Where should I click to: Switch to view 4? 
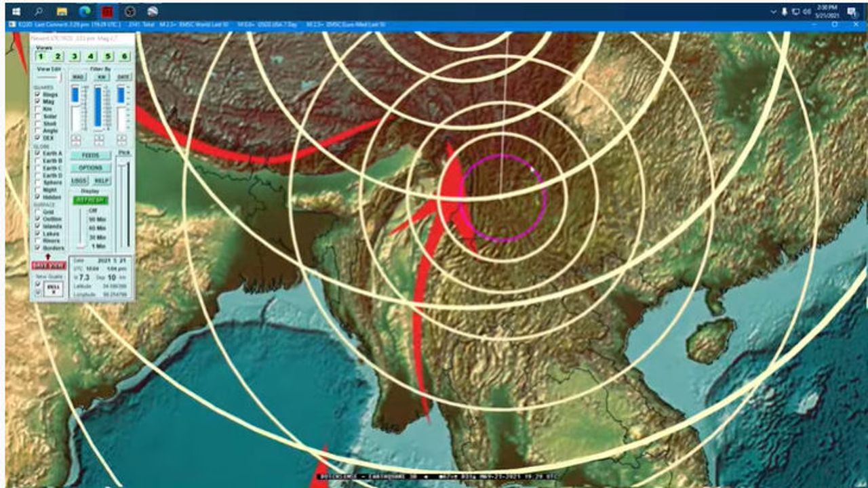pos(92,57)
